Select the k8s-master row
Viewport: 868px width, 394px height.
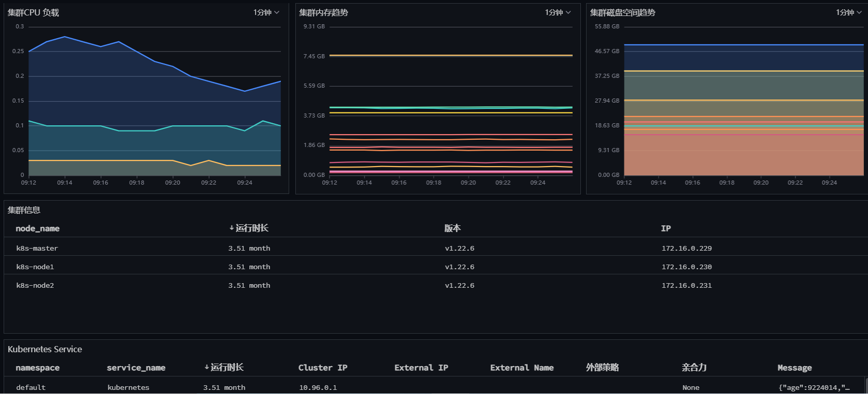point(436,248)
